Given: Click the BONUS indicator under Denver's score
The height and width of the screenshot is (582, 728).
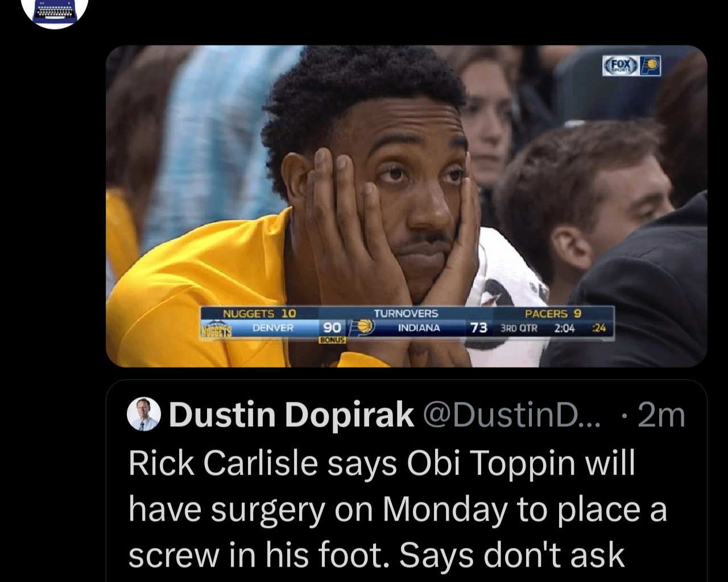Looking at the screenshot, I should [332, 339].
